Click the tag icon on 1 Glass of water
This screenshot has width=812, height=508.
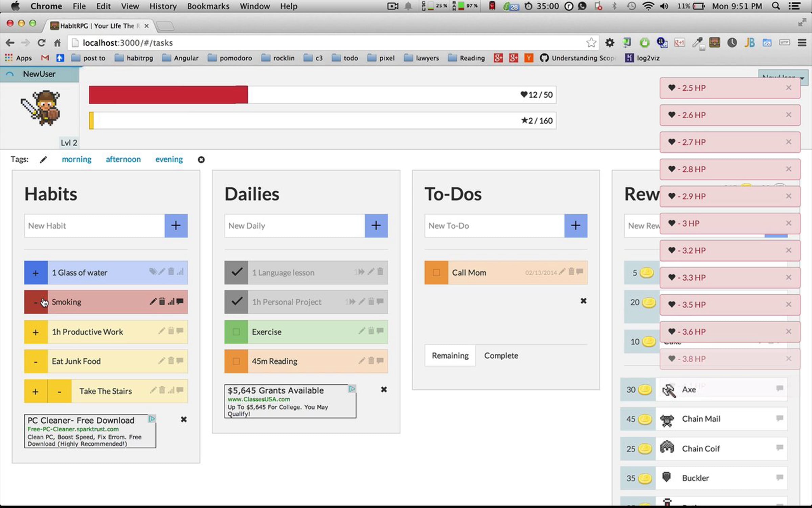pos(153,272)
